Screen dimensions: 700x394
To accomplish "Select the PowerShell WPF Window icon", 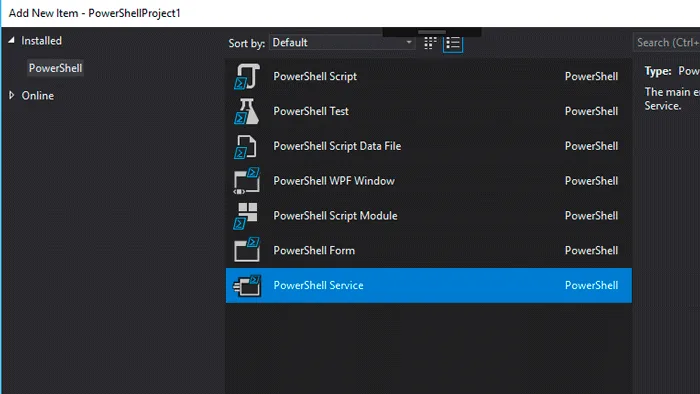I will [247, 181].
